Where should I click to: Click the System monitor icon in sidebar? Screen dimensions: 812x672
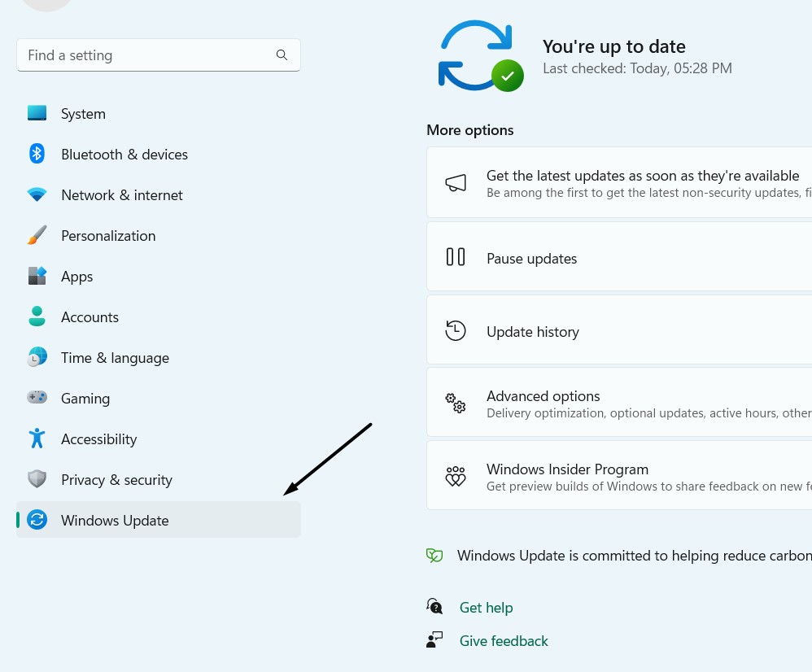tap(37, 113)
